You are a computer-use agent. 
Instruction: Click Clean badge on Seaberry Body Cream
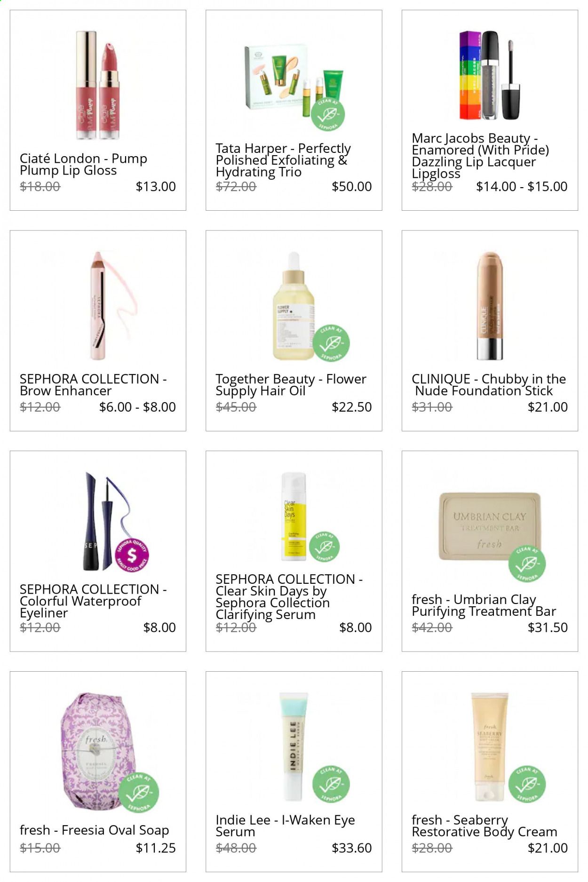527,784
